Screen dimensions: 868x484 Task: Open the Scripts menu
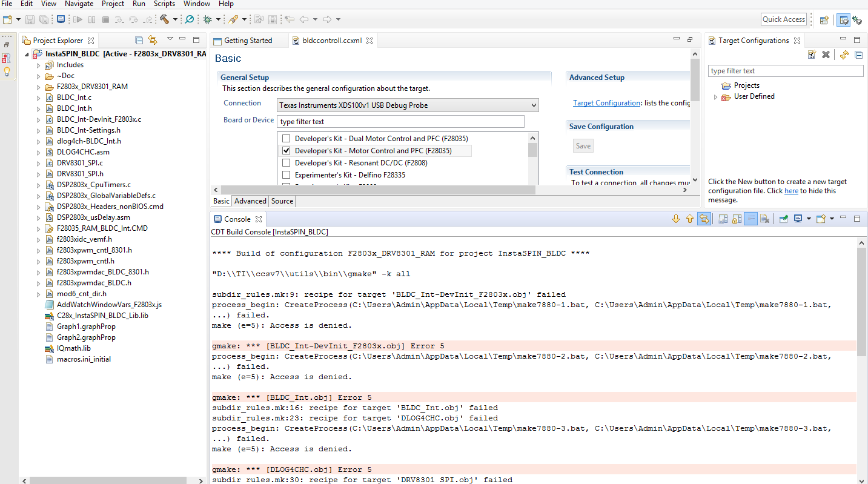coord(164,4)
